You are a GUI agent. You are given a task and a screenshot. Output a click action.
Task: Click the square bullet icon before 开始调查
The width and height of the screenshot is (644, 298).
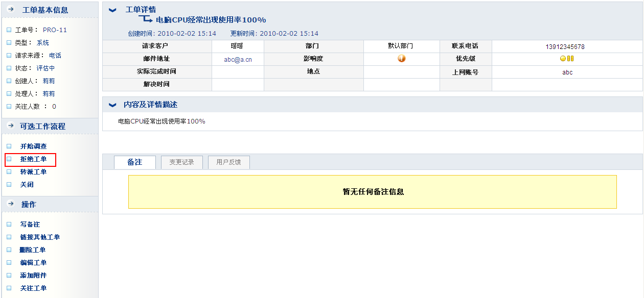(9, 146)
